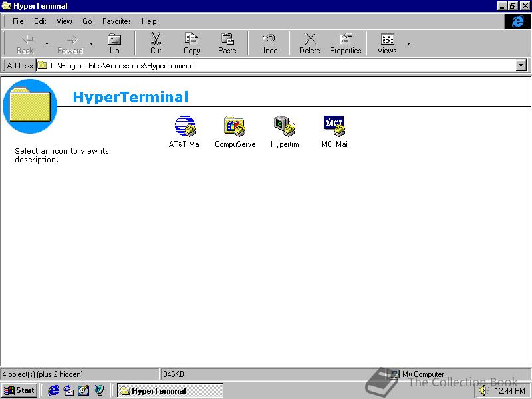Open the File menu
Screen dimensions: 532x399
(x=18, y=21)
